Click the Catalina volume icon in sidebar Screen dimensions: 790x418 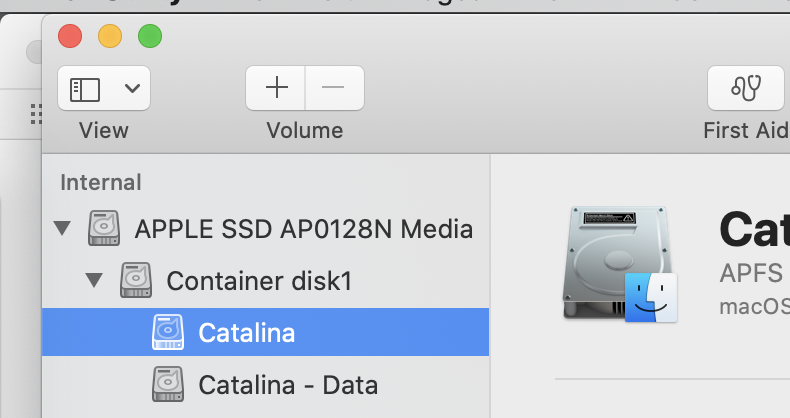[x=168, y=332]
